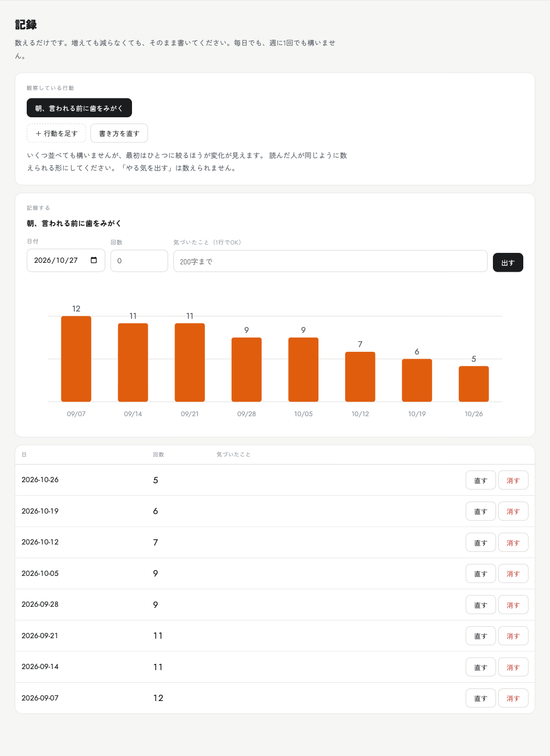The image size is (550, 756).
Task: Click count value 5 in 2026-10-26 row
Action: coord(156,480)
